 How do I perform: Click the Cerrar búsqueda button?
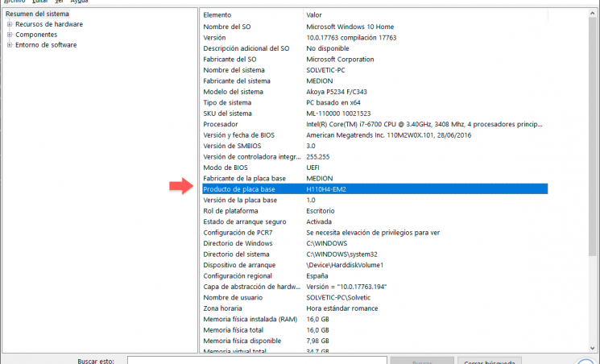coord(490,361)
